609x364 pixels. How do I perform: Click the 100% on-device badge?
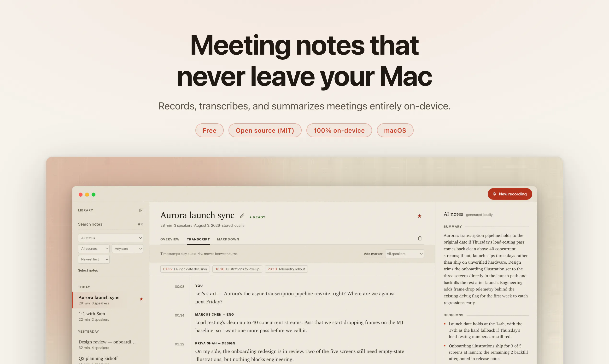[x=339, y=130]
